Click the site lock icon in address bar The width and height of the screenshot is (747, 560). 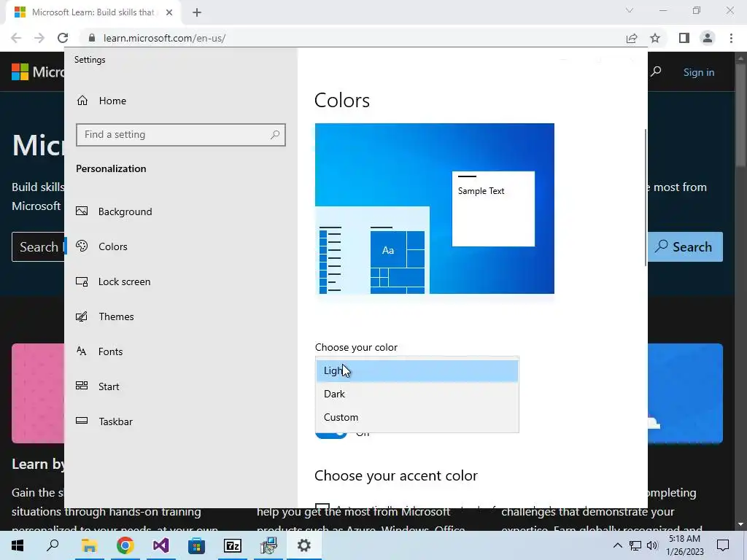tap(92, 38)
